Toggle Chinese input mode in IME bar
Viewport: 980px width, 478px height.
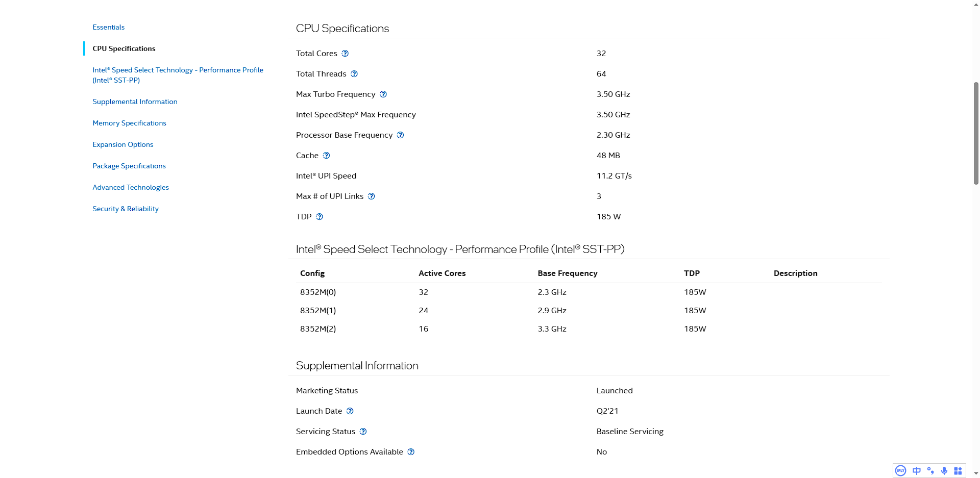tap(917, 471)
